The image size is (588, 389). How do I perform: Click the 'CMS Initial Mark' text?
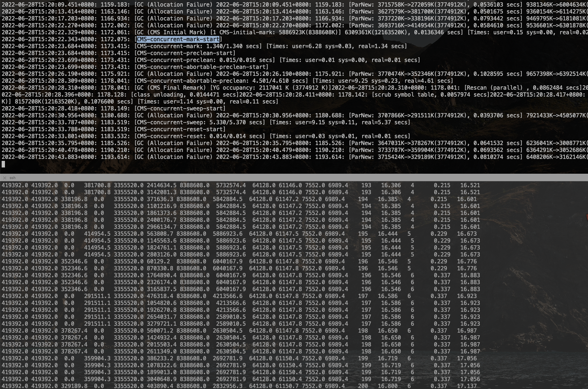(177, 32)
